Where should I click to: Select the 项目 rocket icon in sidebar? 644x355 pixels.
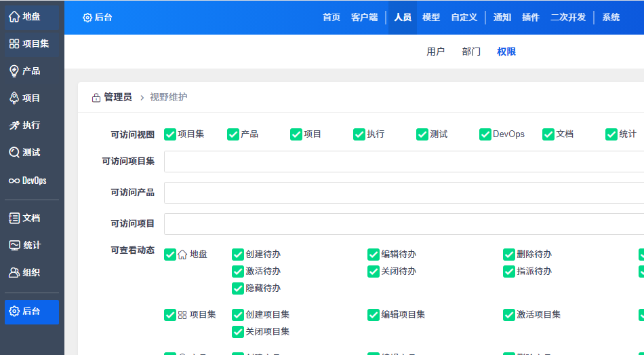coord(14,98)
